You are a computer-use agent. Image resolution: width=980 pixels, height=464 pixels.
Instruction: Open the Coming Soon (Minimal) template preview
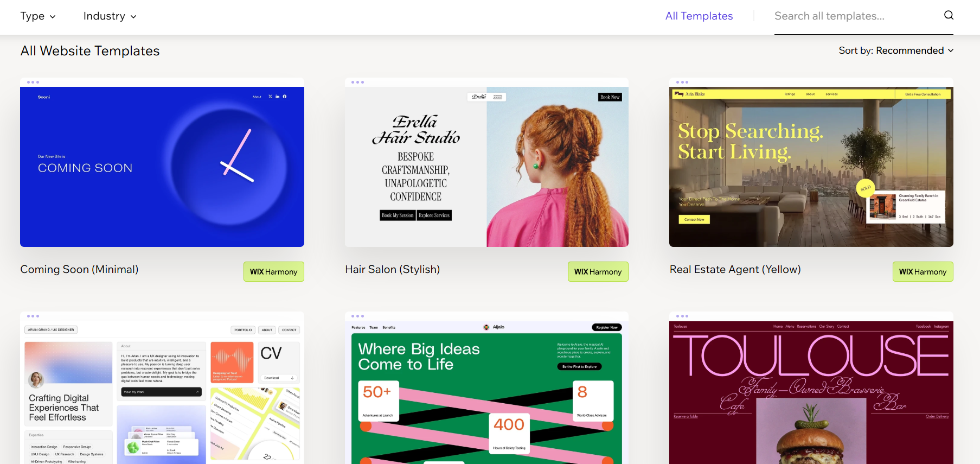[x=162, y=162]
